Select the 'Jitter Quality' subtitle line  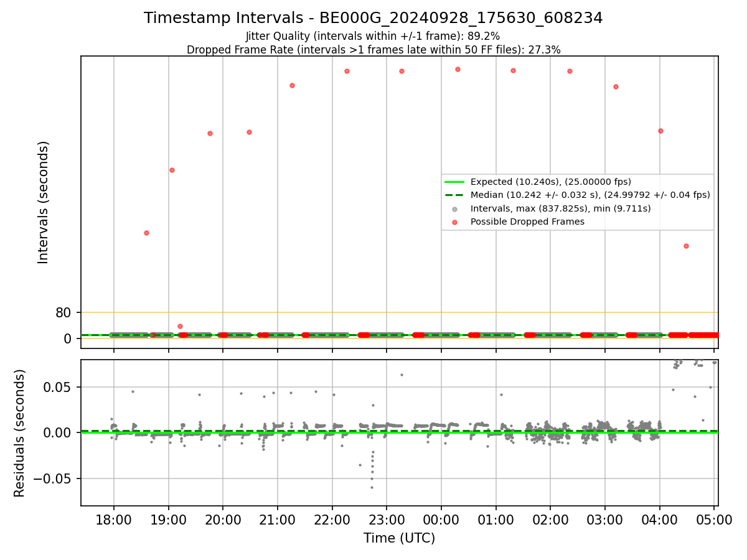(373, 36)
